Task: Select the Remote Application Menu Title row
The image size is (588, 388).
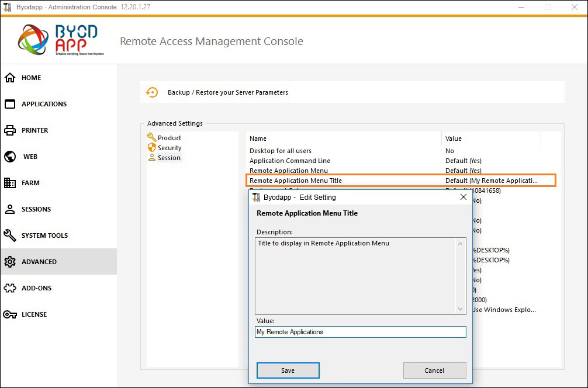Action: pos(401,181)
